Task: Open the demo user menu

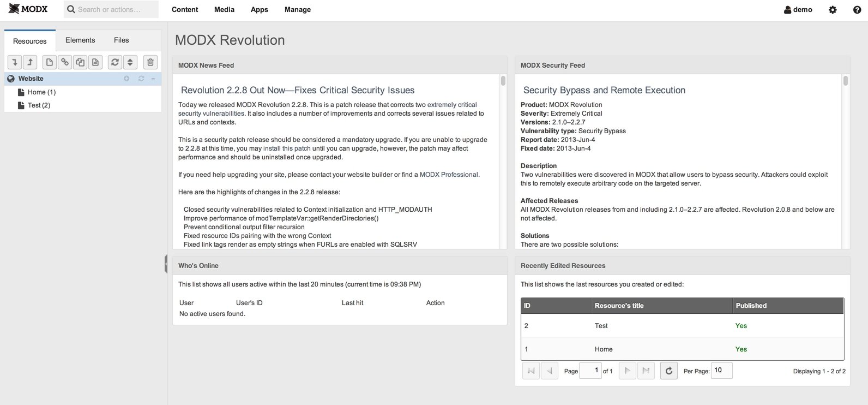Action: pos(798,10)
